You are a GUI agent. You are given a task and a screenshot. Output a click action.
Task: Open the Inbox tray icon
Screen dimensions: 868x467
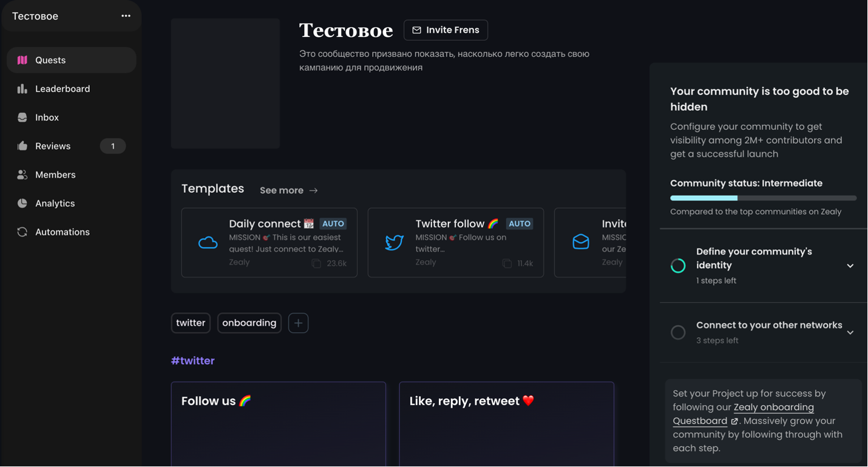[22, 117]
